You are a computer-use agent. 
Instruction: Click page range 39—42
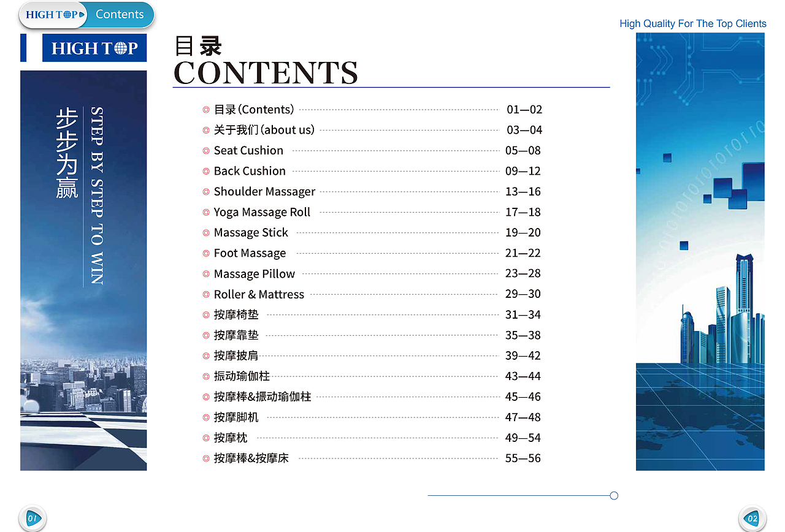(x=523, y=355)
